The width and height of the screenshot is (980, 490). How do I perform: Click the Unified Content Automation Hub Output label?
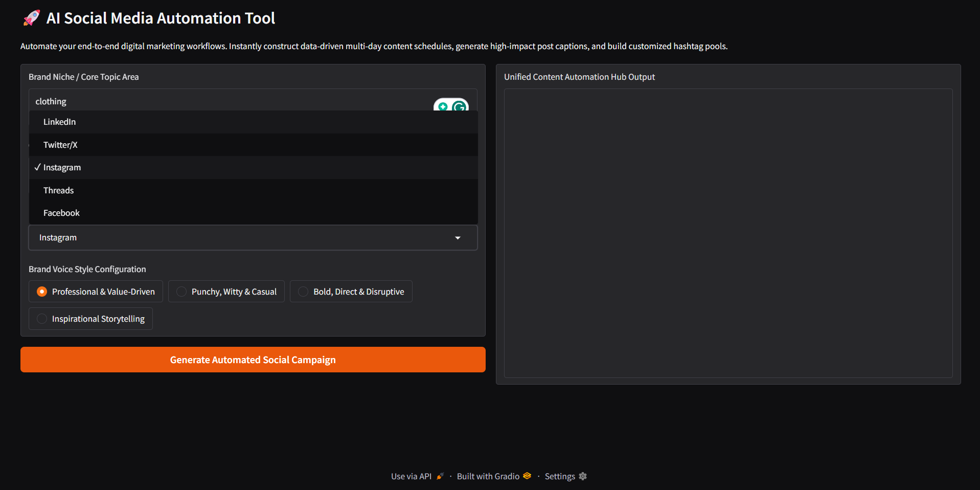pos(579,77)
